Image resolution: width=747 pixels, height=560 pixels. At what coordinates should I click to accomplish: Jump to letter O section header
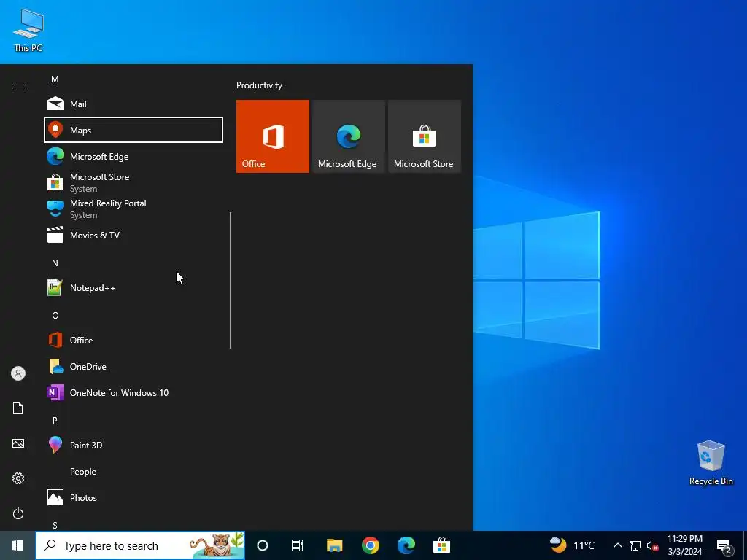tap(55, 315)
